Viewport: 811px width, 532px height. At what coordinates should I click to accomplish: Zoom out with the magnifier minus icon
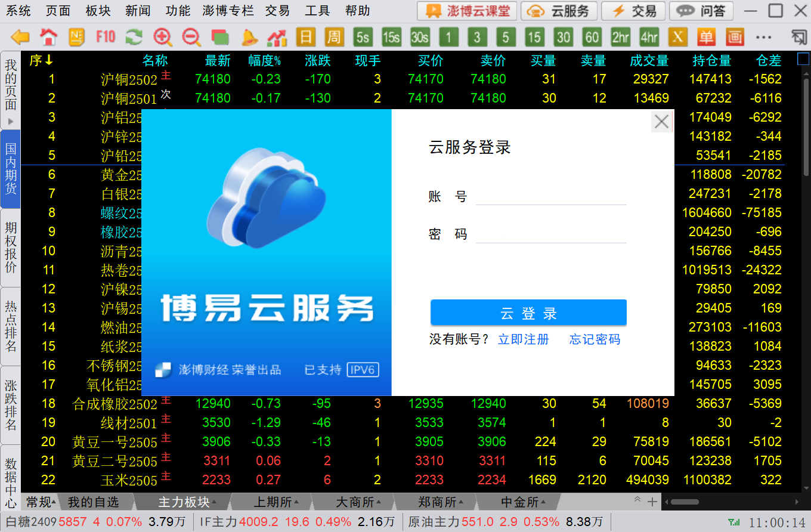pos(191,38)
